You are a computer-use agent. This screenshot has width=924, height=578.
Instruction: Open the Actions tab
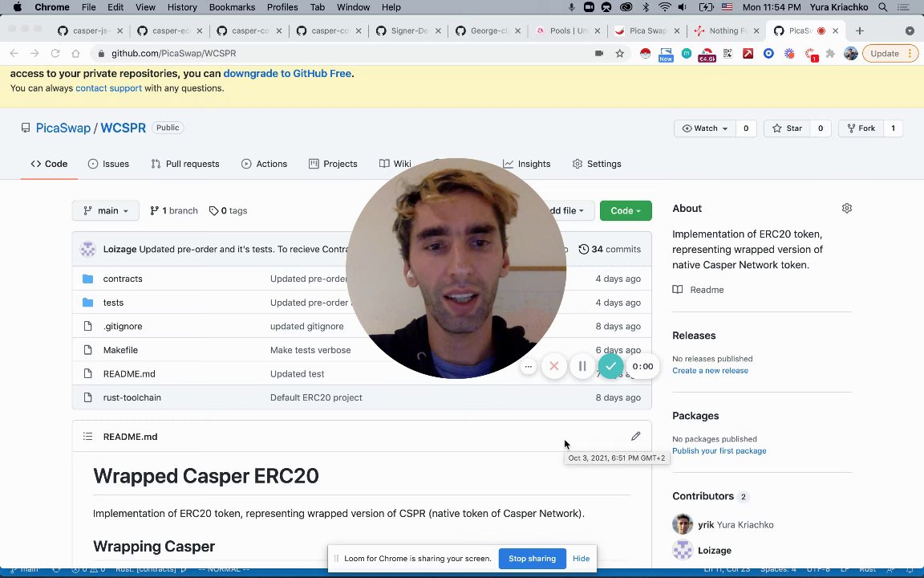pos(265,164)
